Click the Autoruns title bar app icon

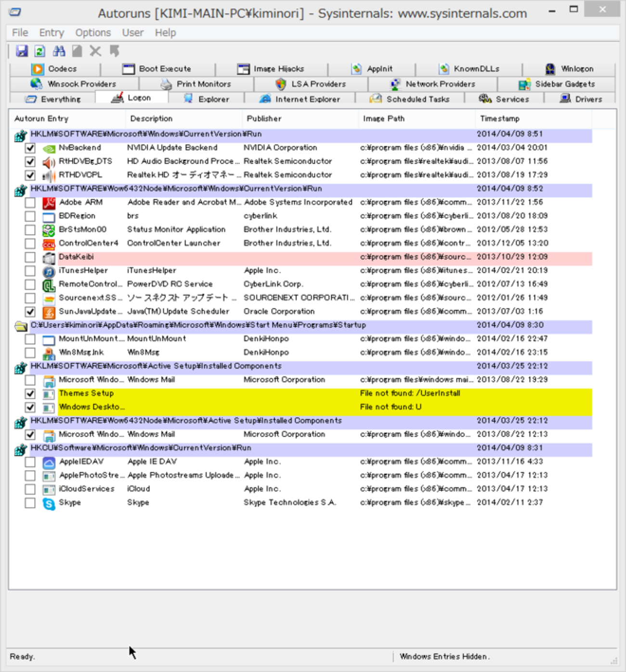click(x=15, y=12)
